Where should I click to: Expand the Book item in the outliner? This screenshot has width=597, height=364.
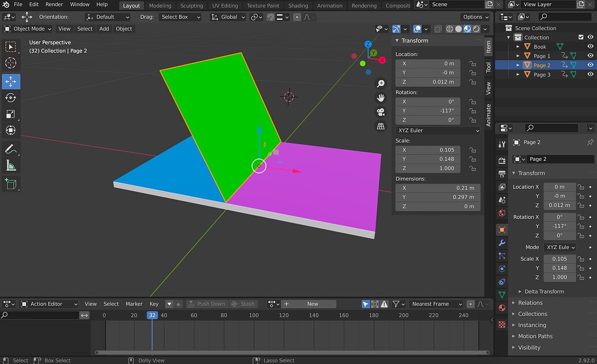tap(518, 46)
